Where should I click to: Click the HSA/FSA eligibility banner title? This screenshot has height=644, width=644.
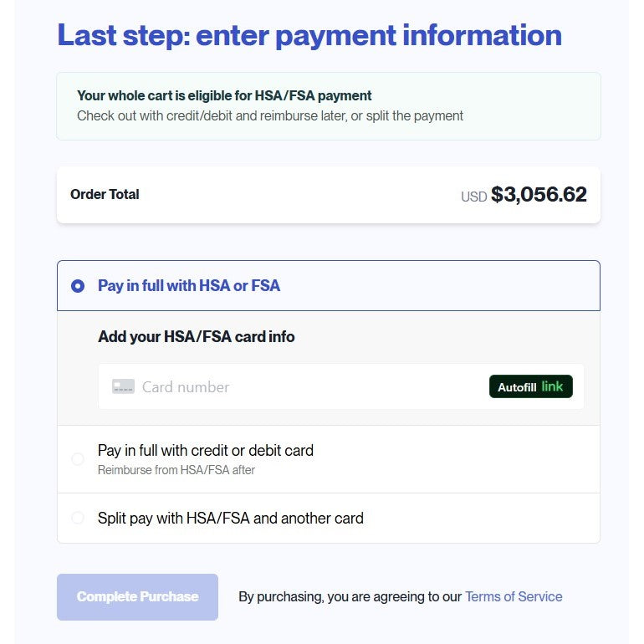224,96
